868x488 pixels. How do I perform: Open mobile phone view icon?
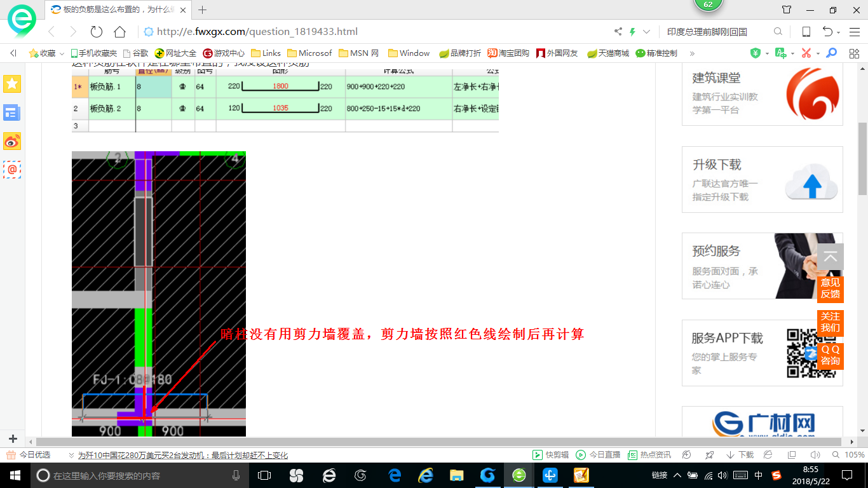click(x=806, y=32)
